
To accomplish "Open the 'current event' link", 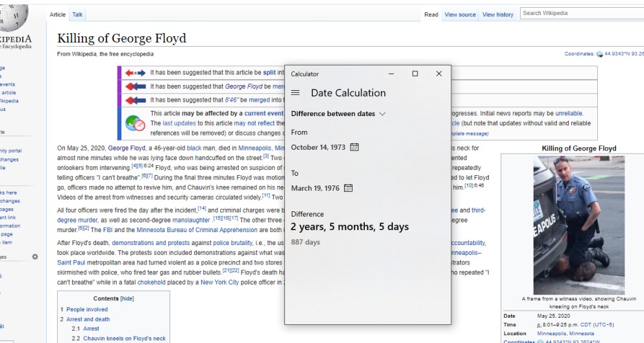I will pos(264,113).
